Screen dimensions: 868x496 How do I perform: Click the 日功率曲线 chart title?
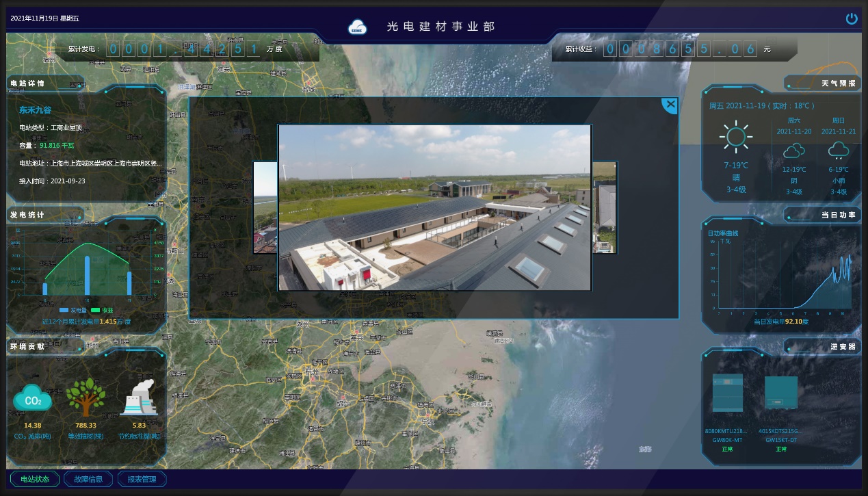pyautogui.click(x=723, y=233)
